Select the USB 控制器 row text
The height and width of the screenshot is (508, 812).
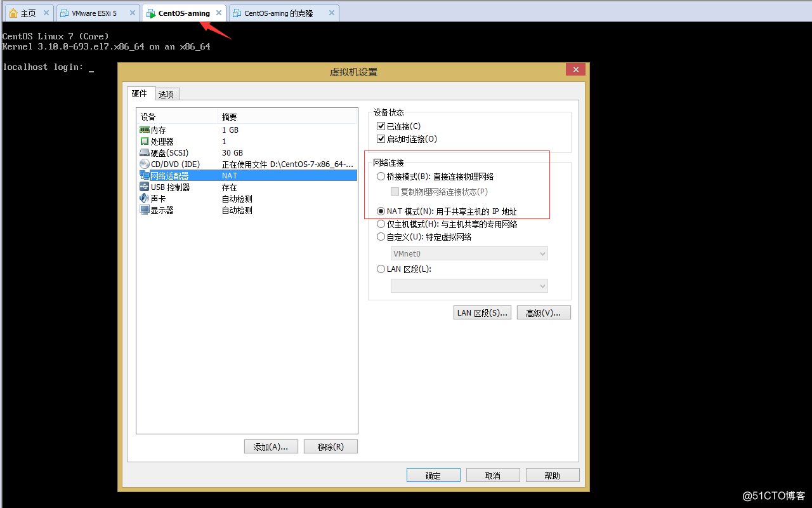coord(171,187)
